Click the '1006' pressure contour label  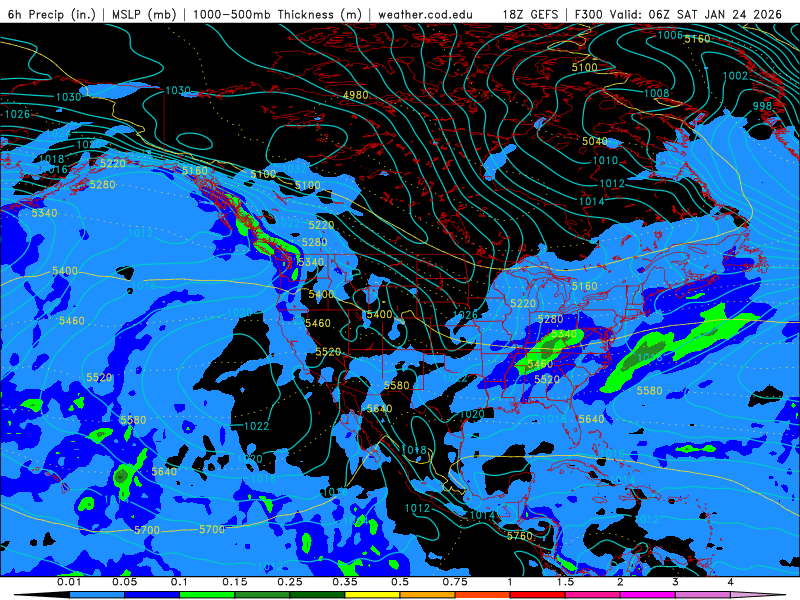pyautogui.click(x=670, y=35)
